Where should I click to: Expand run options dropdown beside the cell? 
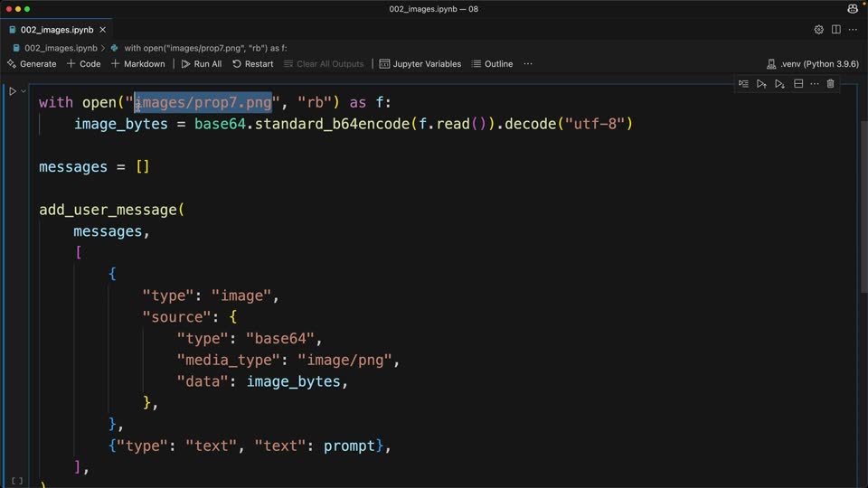(24, 91)
